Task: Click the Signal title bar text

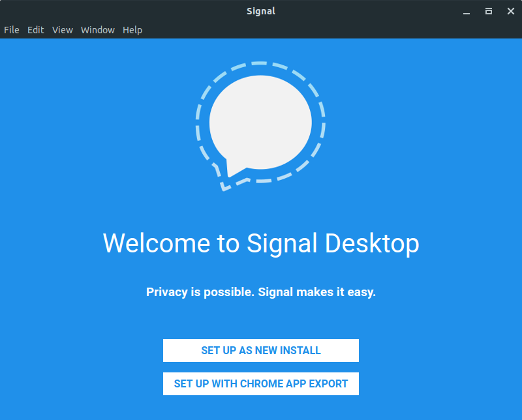Action: [x=261, y=11]
